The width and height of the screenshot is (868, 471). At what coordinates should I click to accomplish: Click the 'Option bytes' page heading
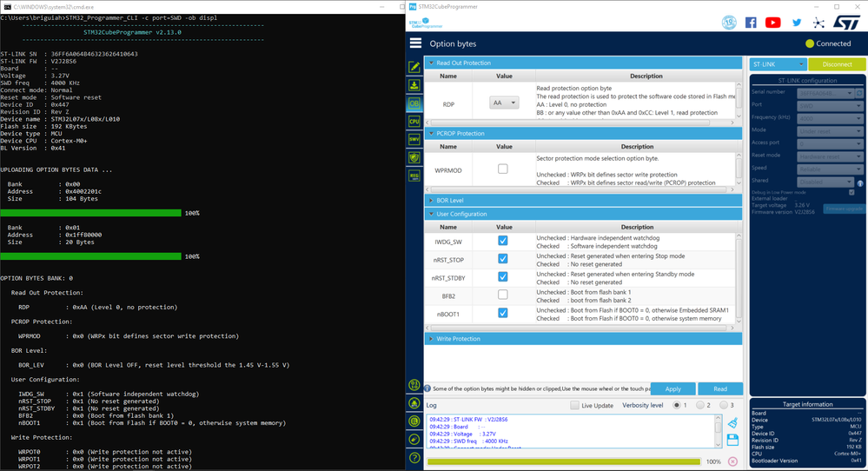click(x=453, y=43)
